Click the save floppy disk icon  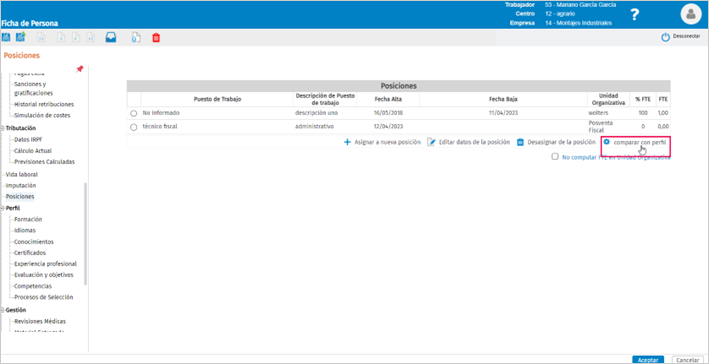[6, 38]
